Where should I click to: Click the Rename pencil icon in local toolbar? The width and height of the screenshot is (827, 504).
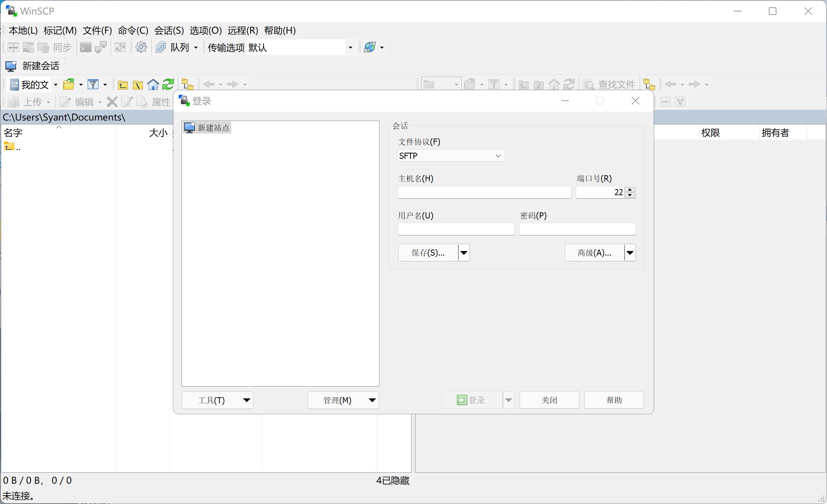(x=127, y=102)
